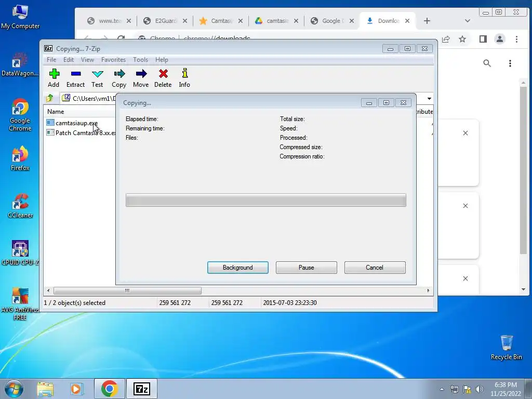This screenshot has height=399, width=532.
Task: Click the 7-Zip horizontal scrollbar thumb
Action: 127,290
